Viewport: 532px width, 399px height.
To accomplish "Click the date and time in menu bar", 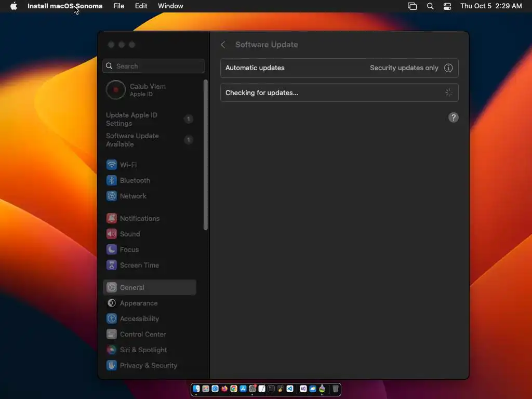I will (x=491, y=6).
